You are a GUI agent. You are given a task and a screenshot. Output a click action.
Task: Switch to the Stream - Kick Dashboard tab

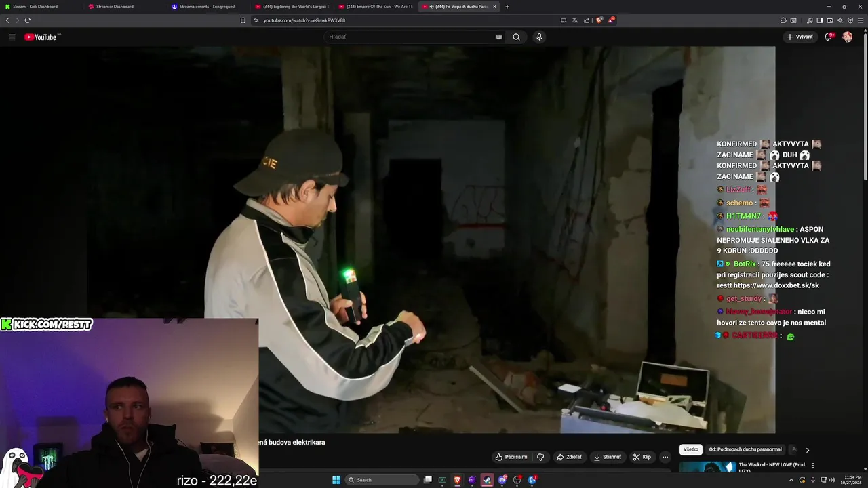41,7
